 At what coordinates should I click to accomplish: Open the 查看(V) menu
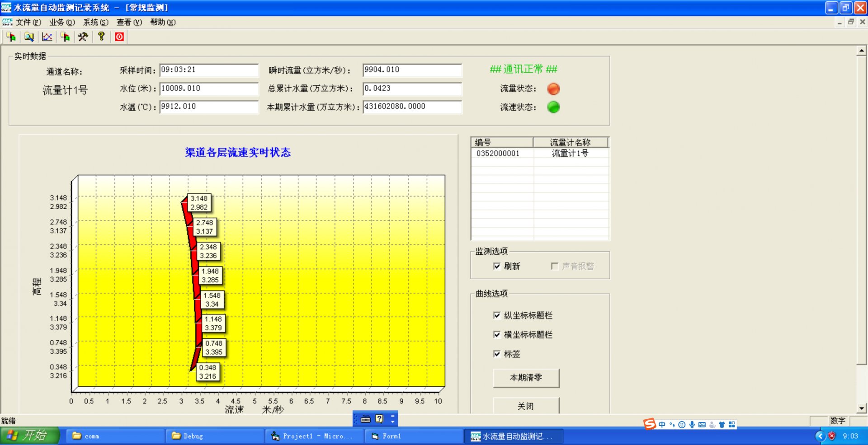129,22
